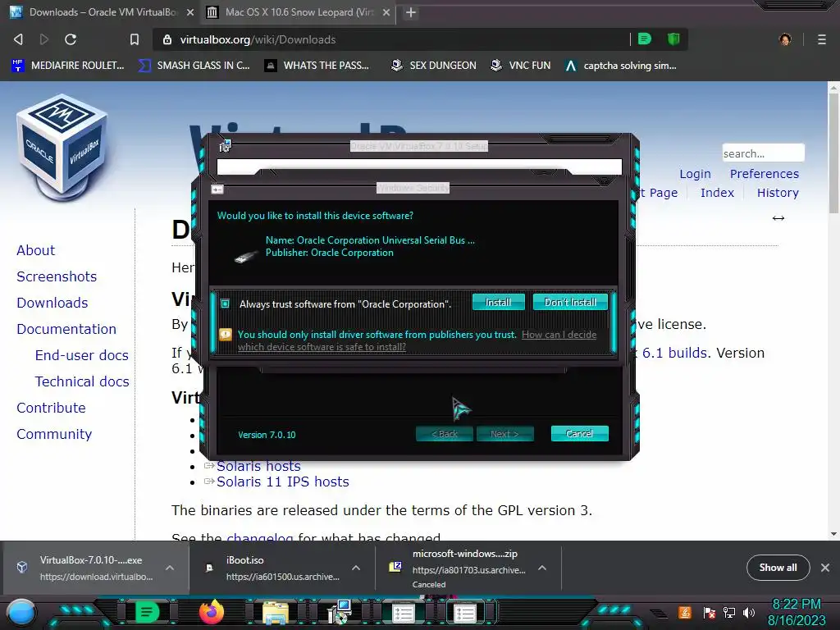Click the padlock site security icon

click(x=167, y=39)
